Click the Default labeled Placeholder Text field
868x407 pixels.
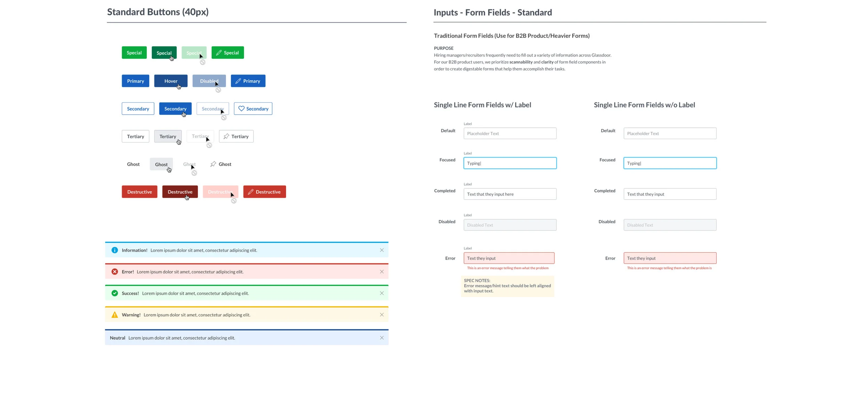pyautogui.click(x=510, y=134)
